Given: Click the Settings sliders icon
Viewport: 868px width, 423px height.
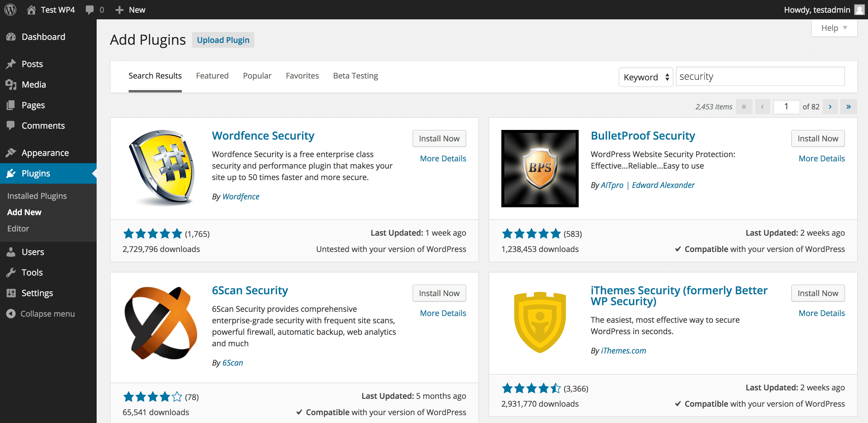Looking at the screenshot, I should pyautogui.click(x=11, y=293).
